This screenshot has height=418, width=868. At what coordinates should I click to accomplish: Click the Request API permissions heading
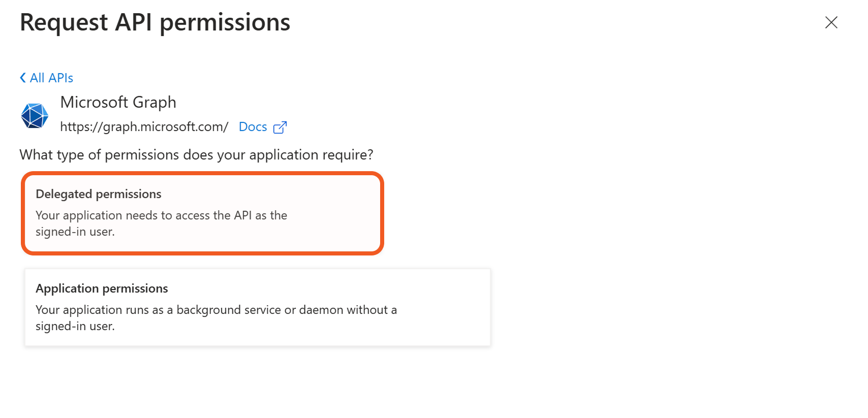coord(155,22)
